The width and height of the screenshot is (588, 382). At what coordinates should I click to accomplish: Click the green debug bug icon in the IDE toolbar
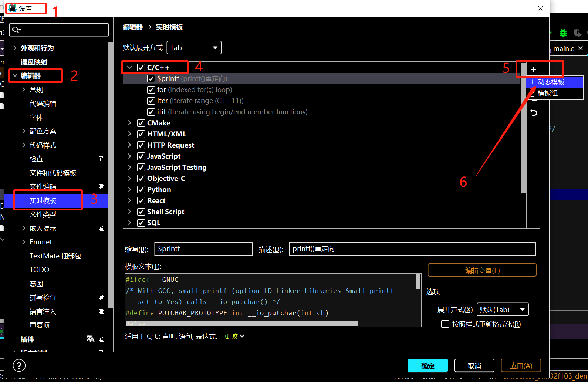click(x=563, y=33)
